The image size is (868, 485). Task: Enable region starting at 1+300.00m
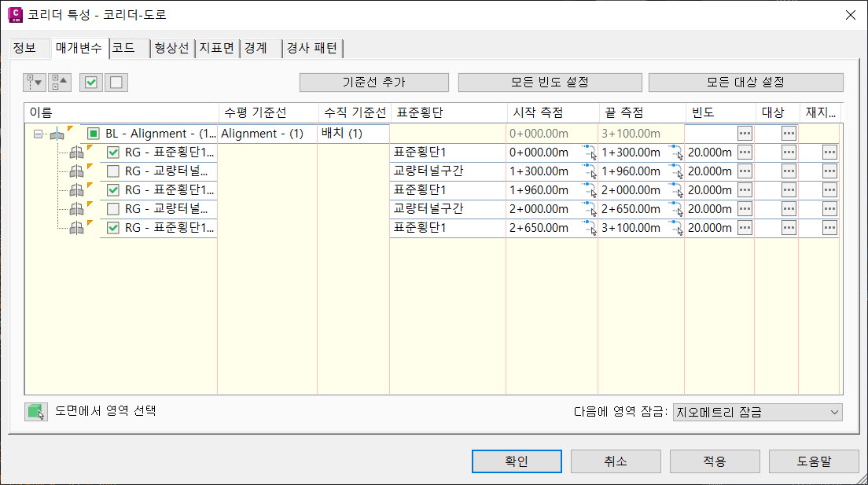tap(113, 171)
